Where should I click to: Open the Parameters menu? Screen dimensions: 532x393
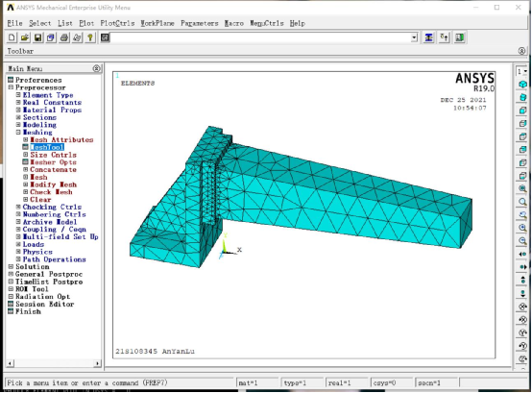200,23
